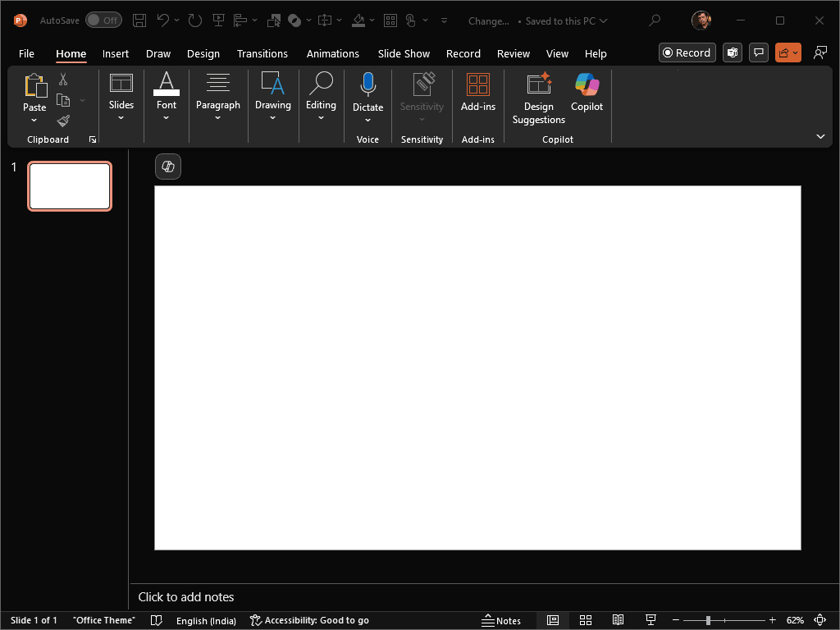Open Reading View from the status bar

point(618,620)
